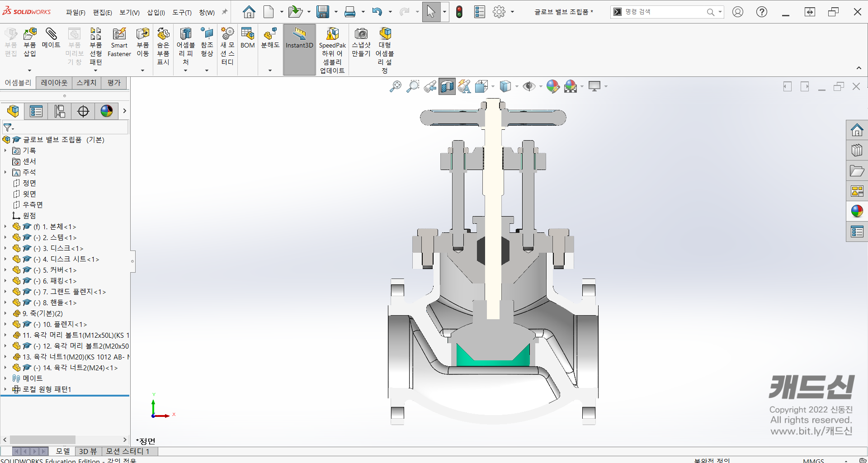Viewport: 868px width, 463px height.
Task: Open the DisplayManager color sphere tab
Action: coord(107,111)
